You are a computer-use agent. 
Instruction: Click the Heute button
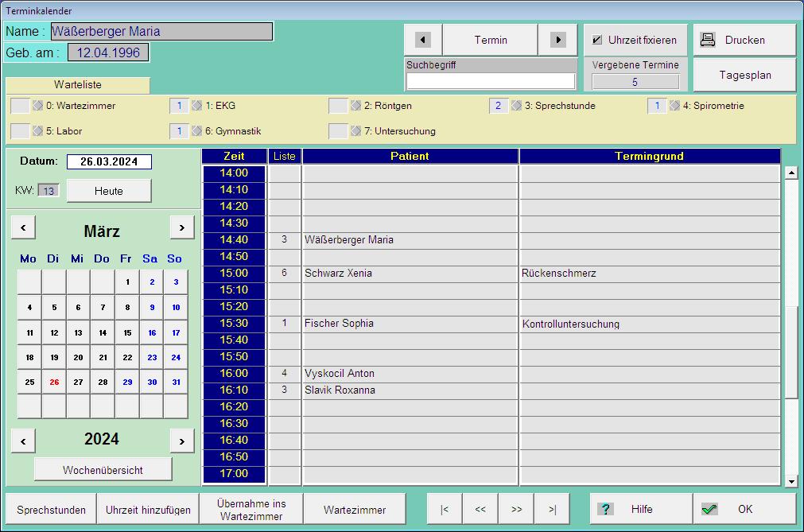[x=109, y=191]
